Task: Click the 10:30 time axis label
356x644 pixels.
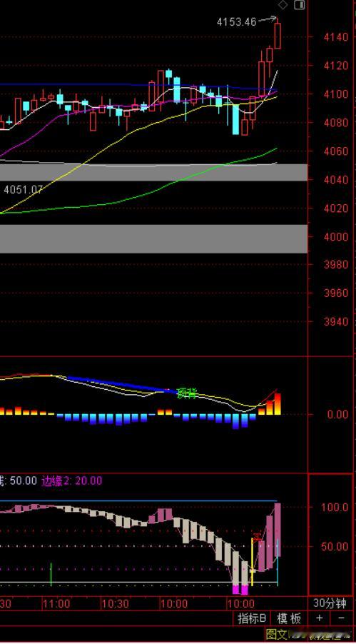Action: click(x=116, y=604)
